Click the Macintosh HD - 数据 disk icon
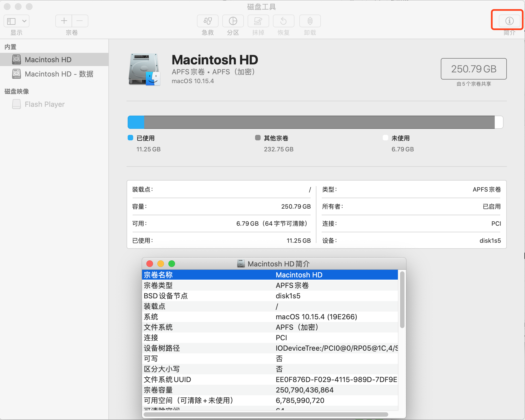The height and width of the screenshot is (420, 525). (x=17, y=74)
